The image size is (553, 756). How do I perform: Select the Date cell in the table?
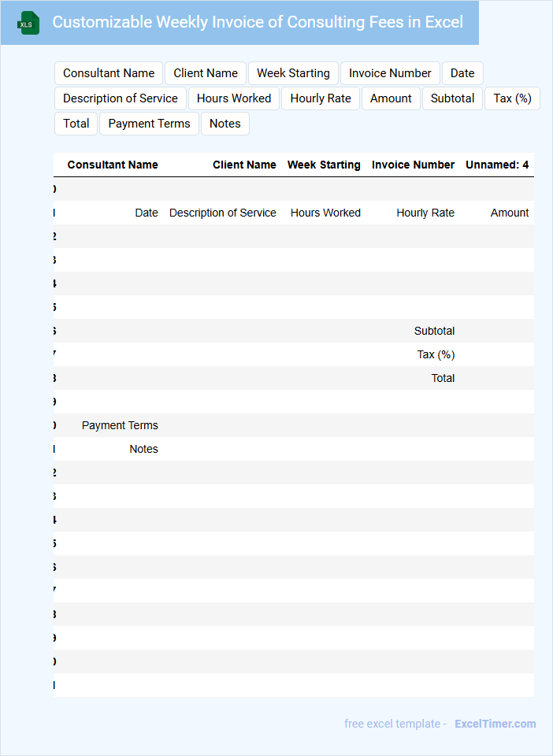coord(147,213)
